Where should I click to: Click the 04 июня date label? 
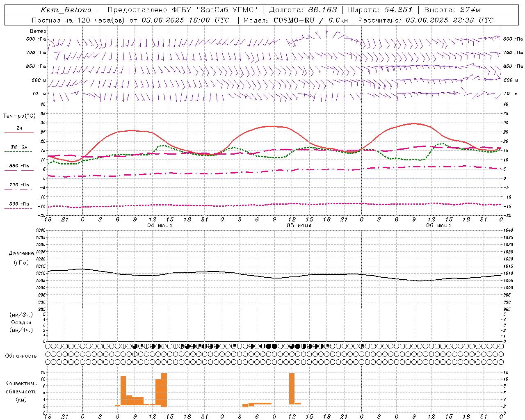[x=160, y=226]
